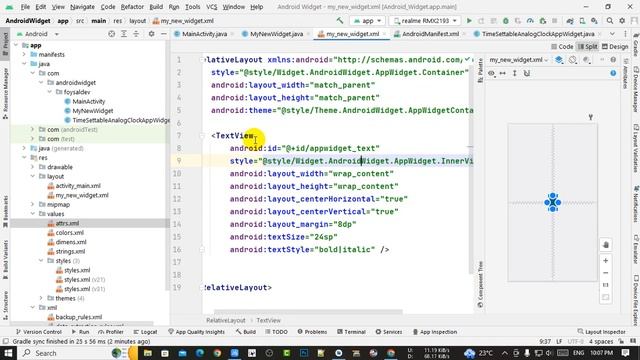The width and height of the screenshot is (640, 360).
Task: Collapse the res folder
Action: click(x=24, y=158)
